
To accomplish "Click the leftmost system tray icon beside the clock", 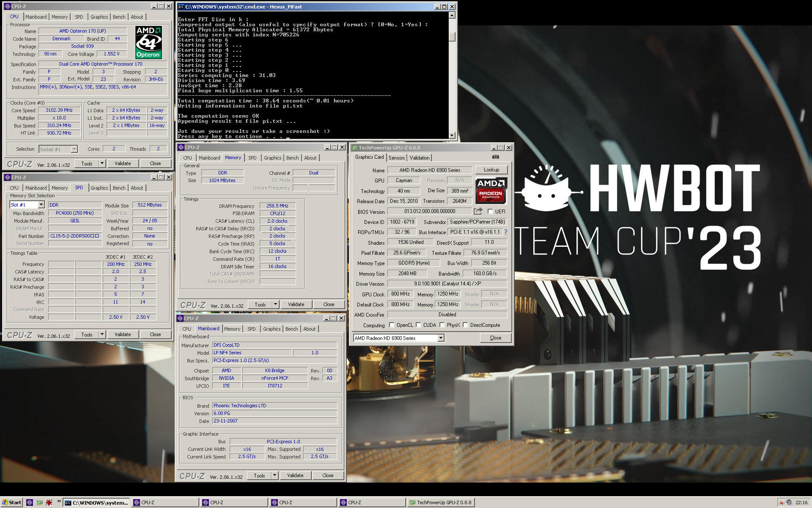I will [x=782, y=502].
